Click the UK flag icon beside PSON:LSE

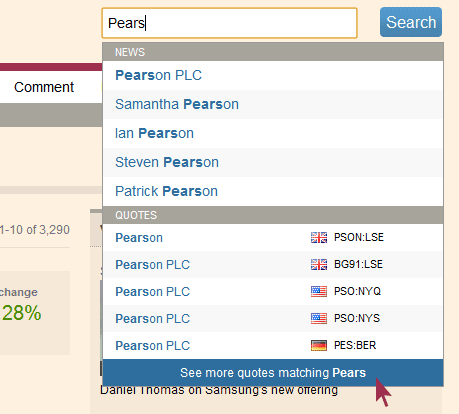(319, 237)
